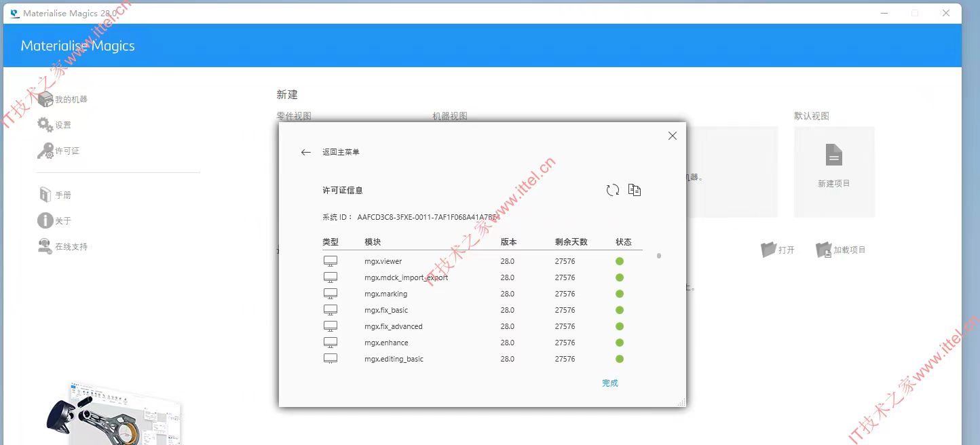The height and width of the screenshot is (445, 980).
Task: Click the green status dot for mgx.editing_basic
Action: tap(620, 359)
